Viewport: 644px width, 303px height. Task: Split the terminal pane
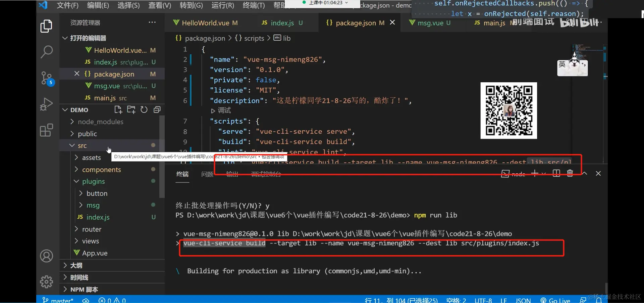point(556,173)
